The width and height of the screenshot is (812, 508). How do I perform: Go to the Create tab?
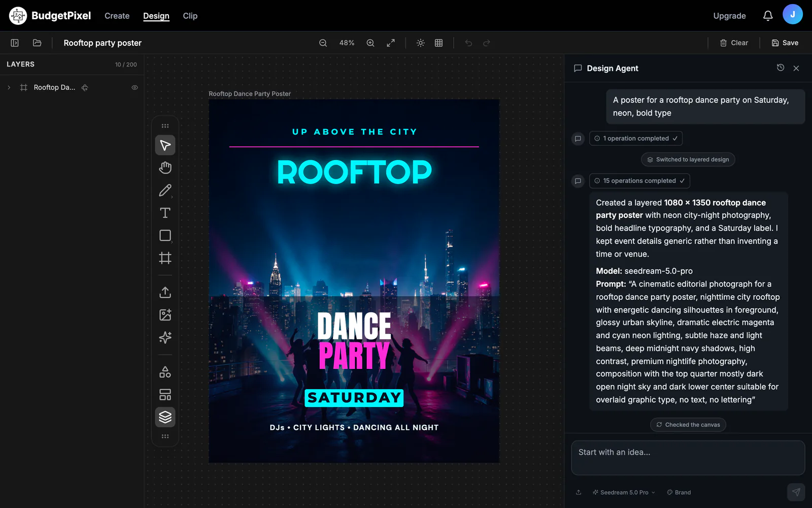click(117, 16)
